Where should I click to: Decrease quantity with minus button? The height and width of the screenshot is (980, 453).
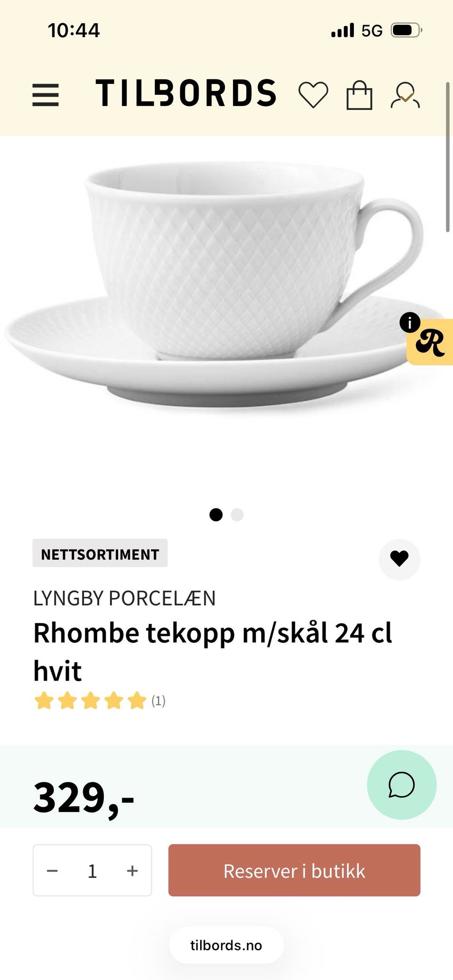pos(52,871)
